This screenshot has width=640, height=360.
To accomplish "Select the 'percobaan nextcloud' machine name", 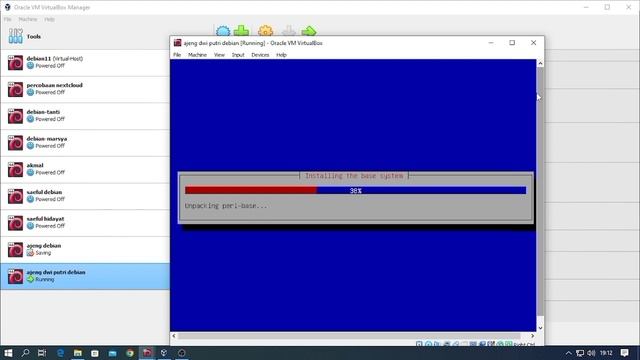I will coord(55,85).
